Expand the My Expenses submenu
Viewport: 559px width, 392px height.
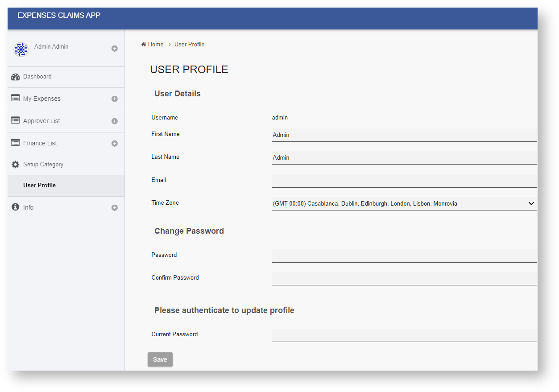point(115,99)
